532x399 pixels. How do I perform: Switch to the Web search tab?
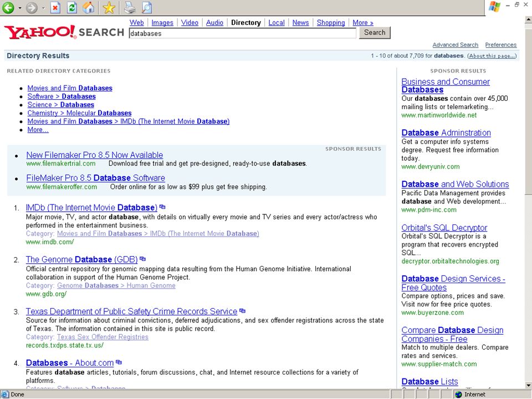[137, 23]
